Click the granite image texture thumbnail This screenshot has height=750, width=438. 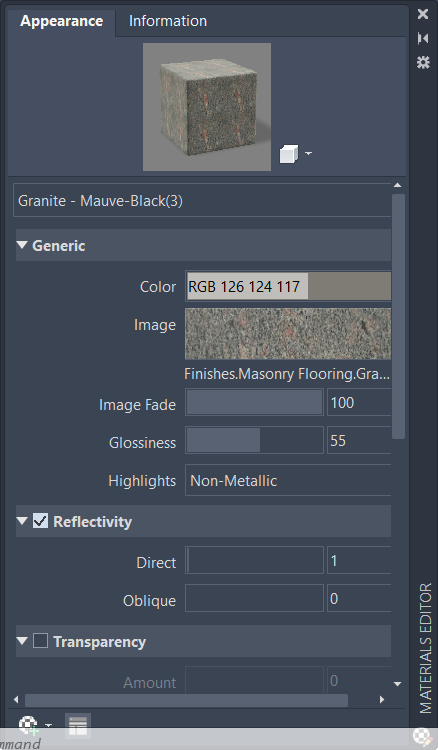pyautogui.click(x=288, y=333)
